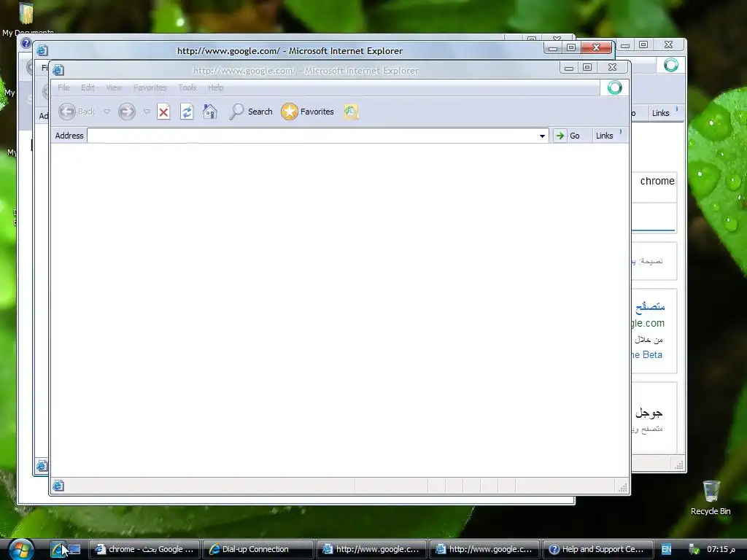Maximize the front Internet Explorer window

587,68
